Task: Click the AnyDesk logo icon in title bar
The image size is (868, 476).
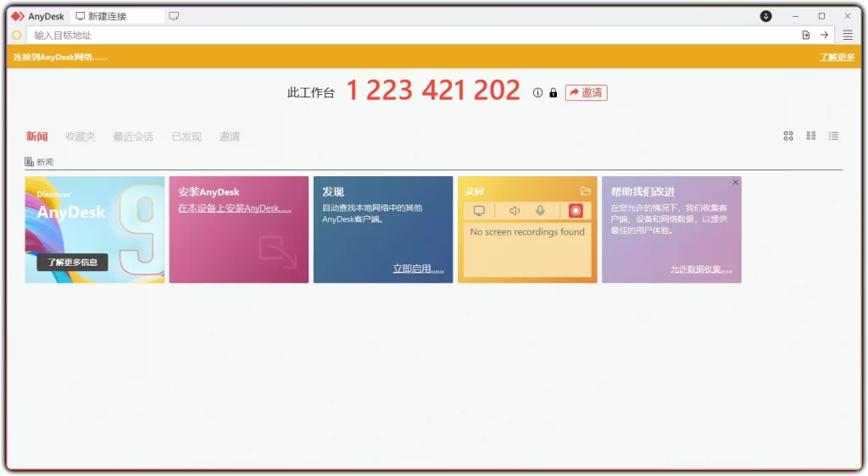Action: point(18,16)
